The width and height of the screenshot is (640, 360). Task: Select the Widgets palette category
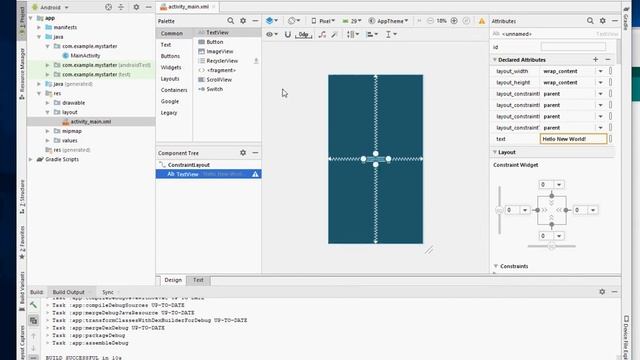(171, 67)
